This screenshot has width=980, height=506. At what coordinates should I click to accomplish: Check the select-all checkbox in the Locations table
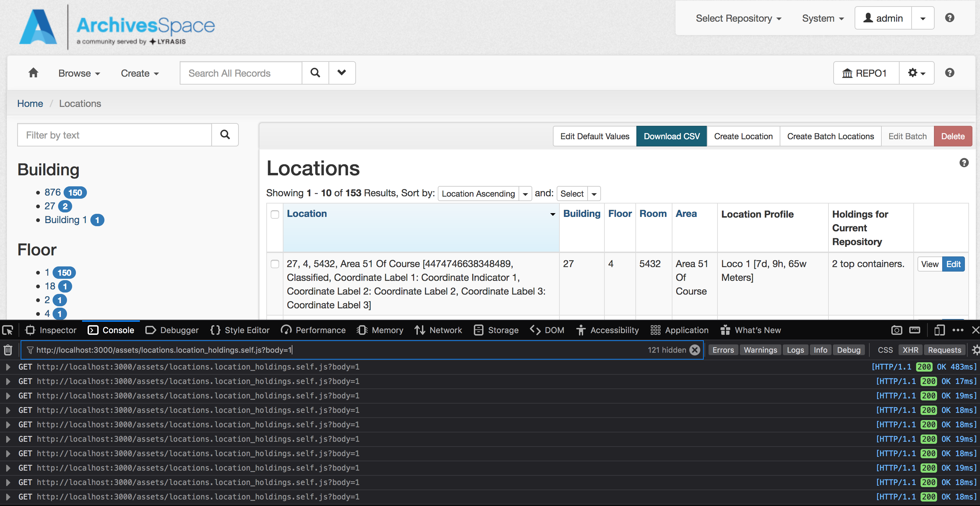click(275, 214)
